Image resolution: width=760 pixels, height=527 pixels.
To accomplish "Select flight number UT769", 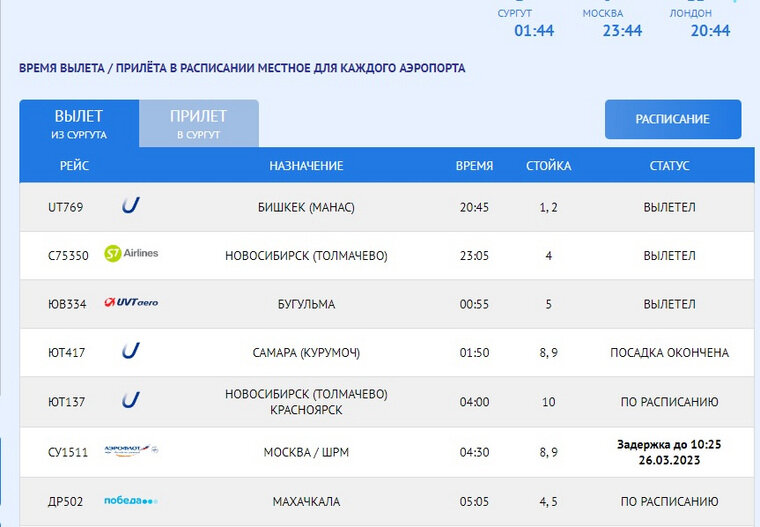I will coord(65,208).
